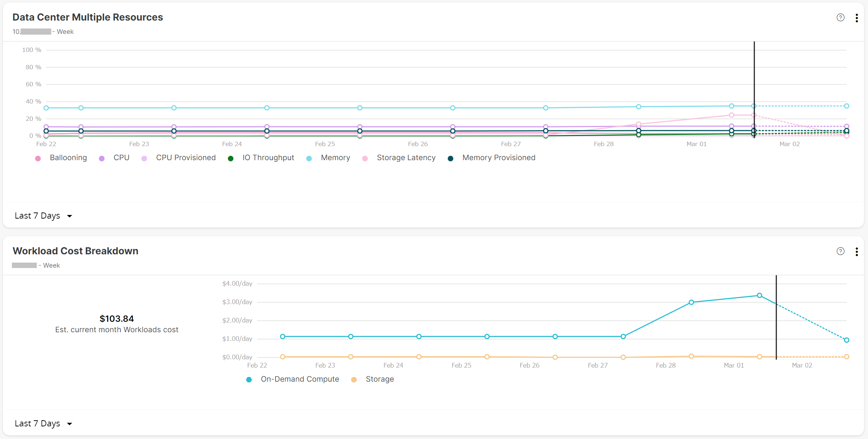Viewport: 868px width, 439px height.
Task: Click the $4.00/day axis label
Action: 237,284
